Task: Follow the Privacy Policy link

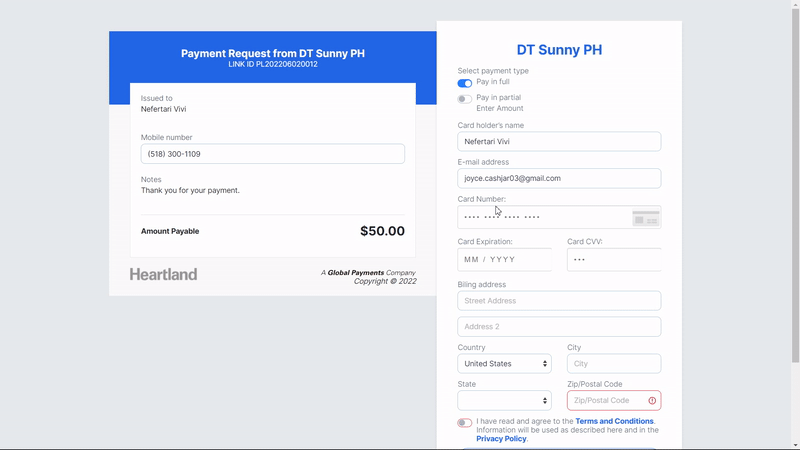Action: coord(501,439)
